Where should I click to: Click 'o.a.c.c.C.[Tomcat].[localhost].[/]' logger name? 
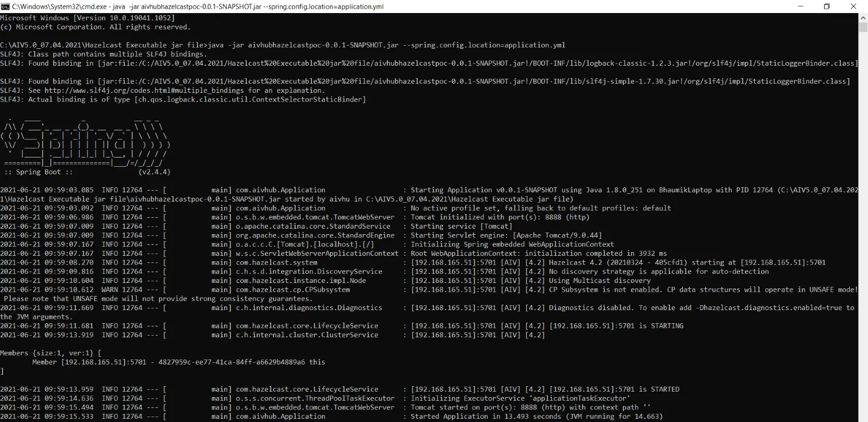click(305, 244)
